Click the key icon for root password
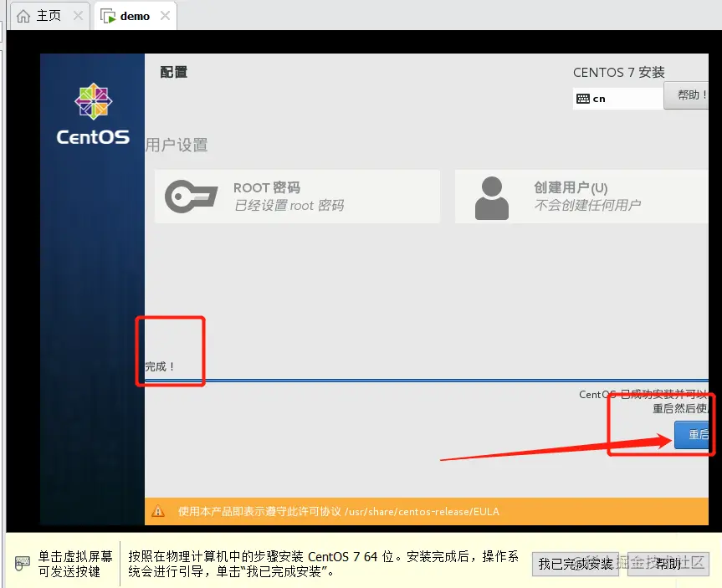Screen dimensions: 722x588 pos(191,197)
